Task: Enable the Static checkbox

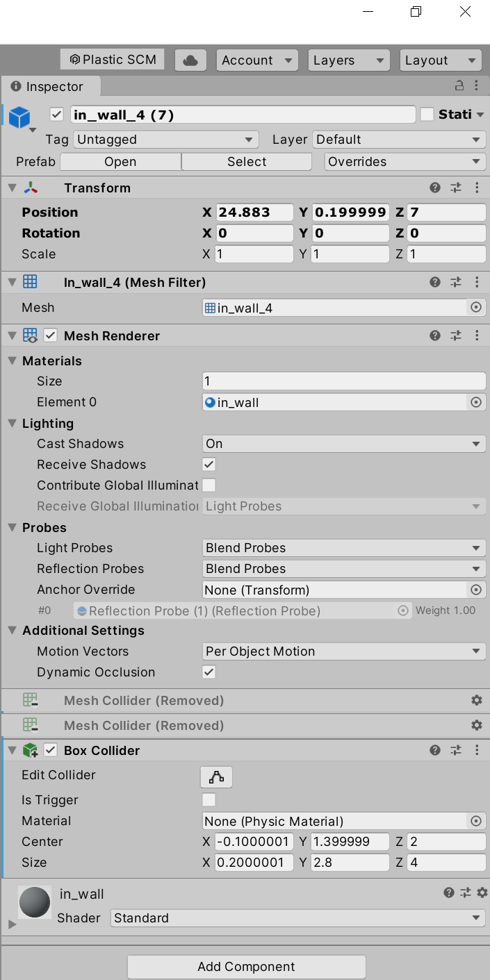Action: [427, 114]
